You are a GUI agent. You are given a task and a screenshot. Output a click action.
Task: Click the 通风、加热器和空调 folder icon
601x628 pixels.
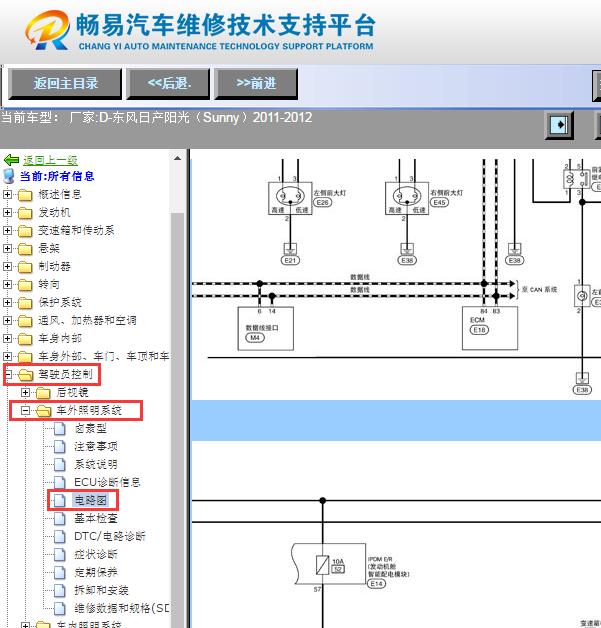tap(25, 321)
